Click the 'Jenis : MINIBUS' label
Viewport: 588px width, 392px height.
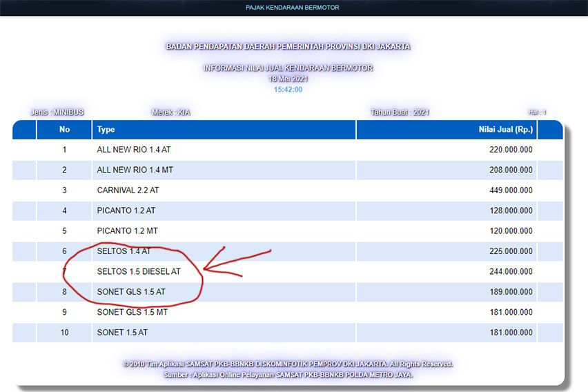pyautogui.click(x=57, y=112)
